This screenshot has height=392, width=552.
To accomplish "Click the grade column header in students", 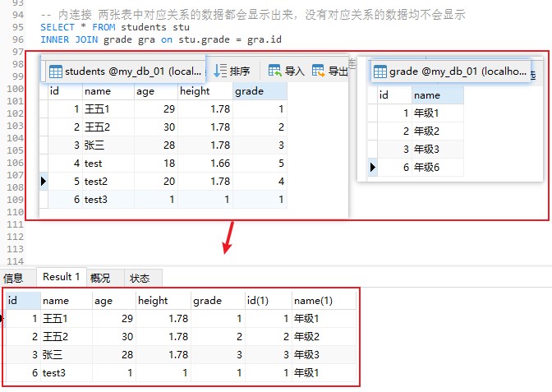I will pyautogui.click(x=260, y=91).
